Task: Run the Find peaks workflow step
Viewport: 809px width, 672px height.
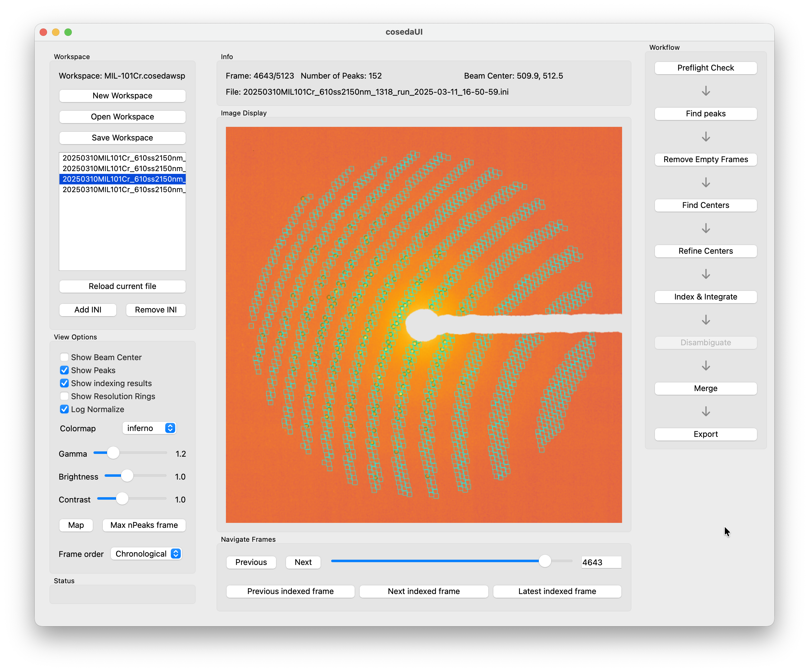Action: coord(705,114)
